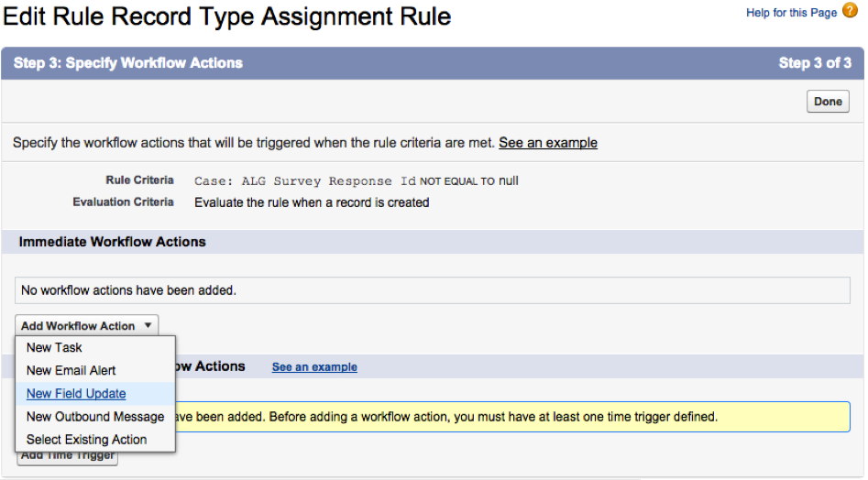The image size is (868, 480).
Task: Open the Help for this Page link
Action: [x=791, y=13]
